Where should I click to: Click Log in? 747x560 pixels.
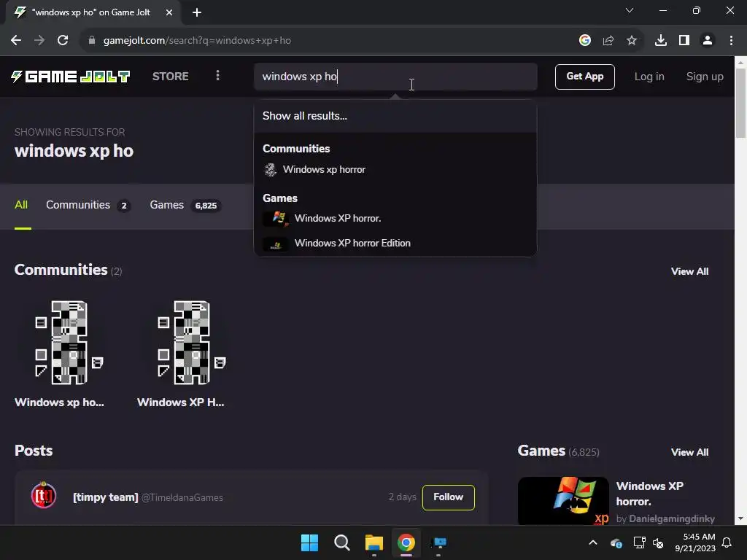(x=649, y=77)
